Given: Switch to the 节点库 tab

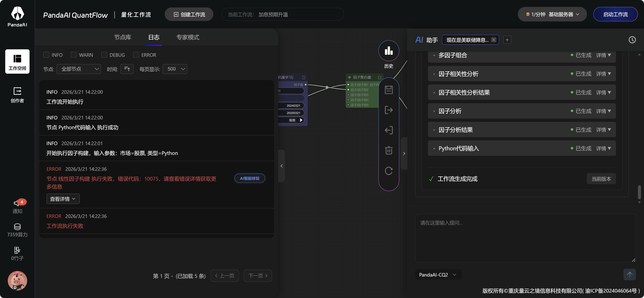Looking at the screenshot, I should tap(123, 37).
